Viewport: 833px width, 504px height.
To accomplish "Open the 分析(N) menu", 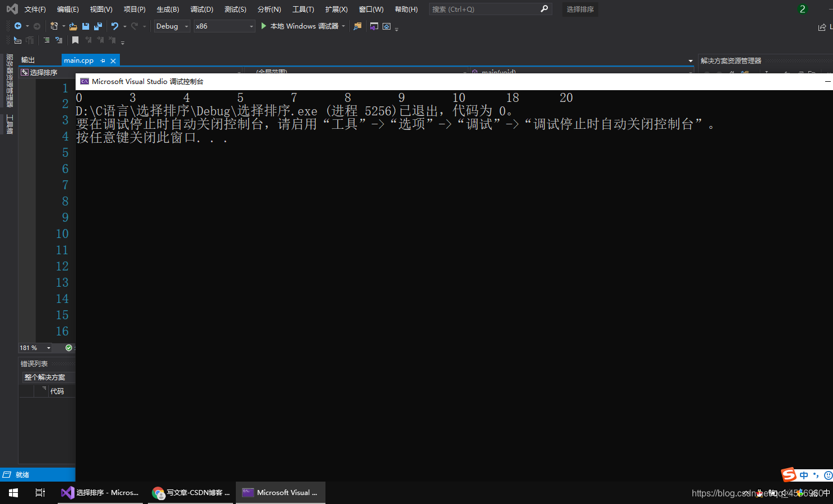I will click(x=269, y=9).
